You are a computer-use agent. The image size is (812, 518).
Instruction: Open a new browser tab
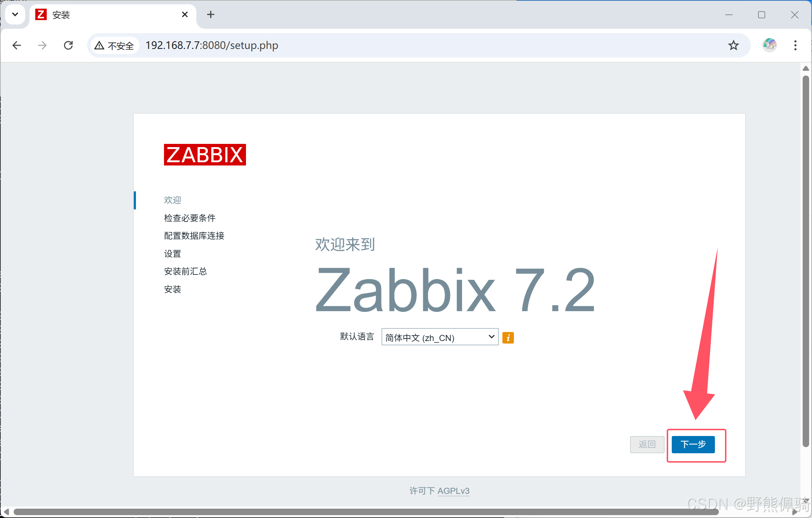(x=211, y=14)
